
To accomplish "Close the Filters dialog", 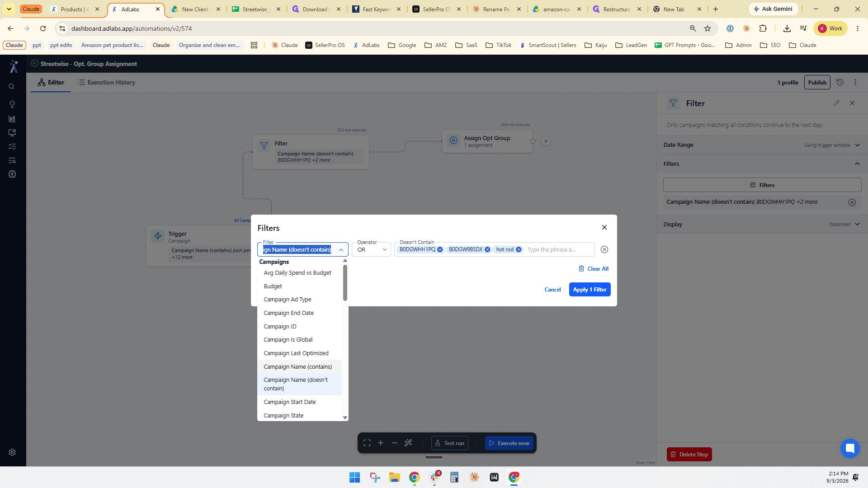I will coord(604,227).
